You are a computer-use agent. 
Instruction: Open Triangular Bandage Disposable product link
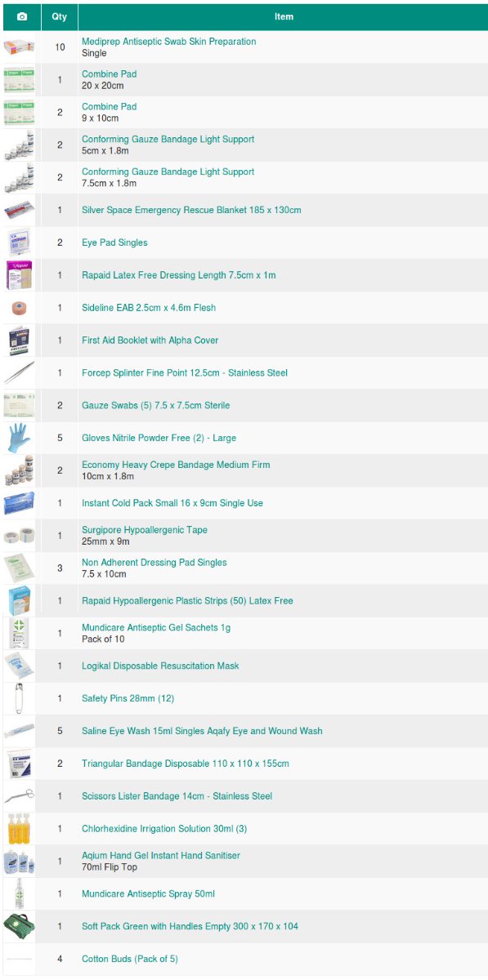pos(186,764)
